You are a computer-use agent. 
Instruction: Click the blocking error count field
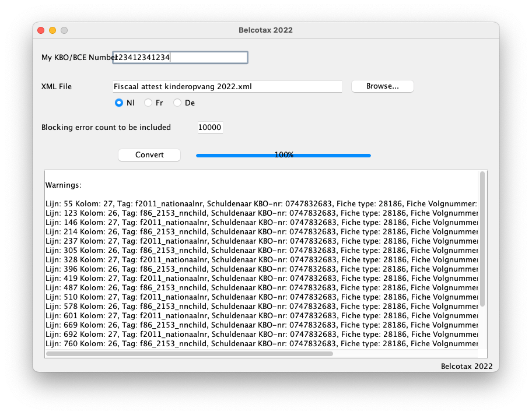point(210,127)
